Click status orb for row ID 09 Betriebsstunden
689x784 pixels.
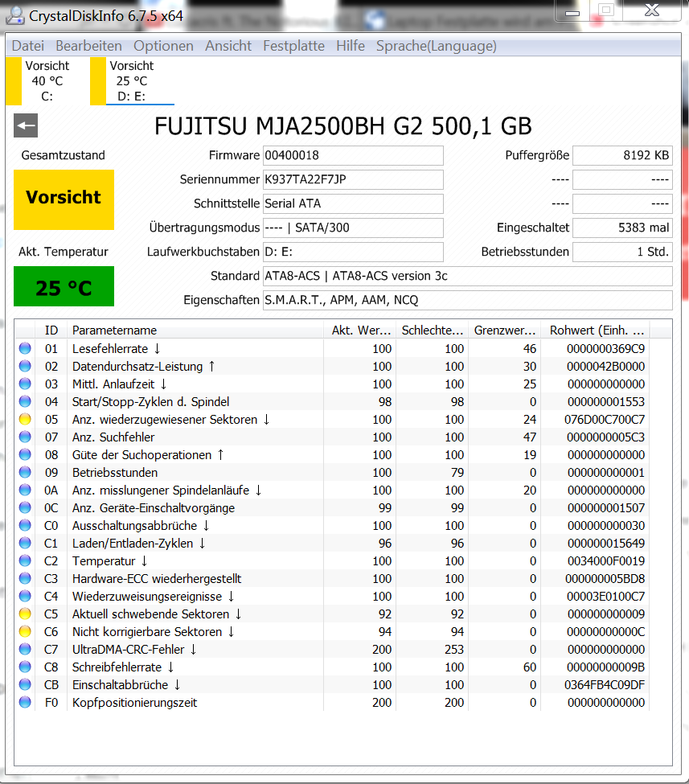(x=25, y=473)
